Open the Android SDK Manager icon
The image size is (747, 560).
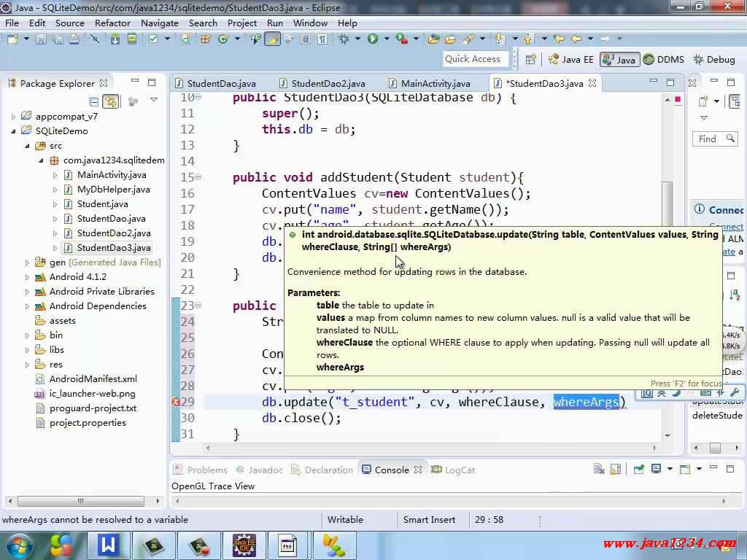tap(115, 39)
